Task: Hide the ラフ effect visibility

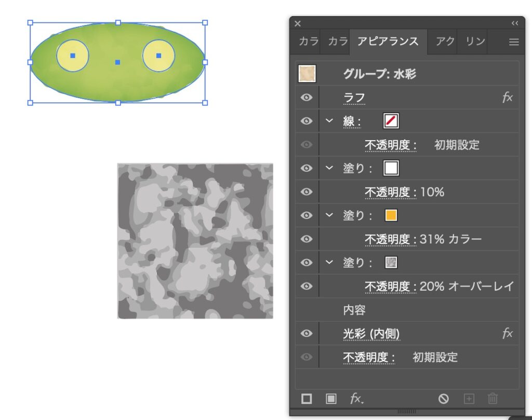Action: (307, 98)
